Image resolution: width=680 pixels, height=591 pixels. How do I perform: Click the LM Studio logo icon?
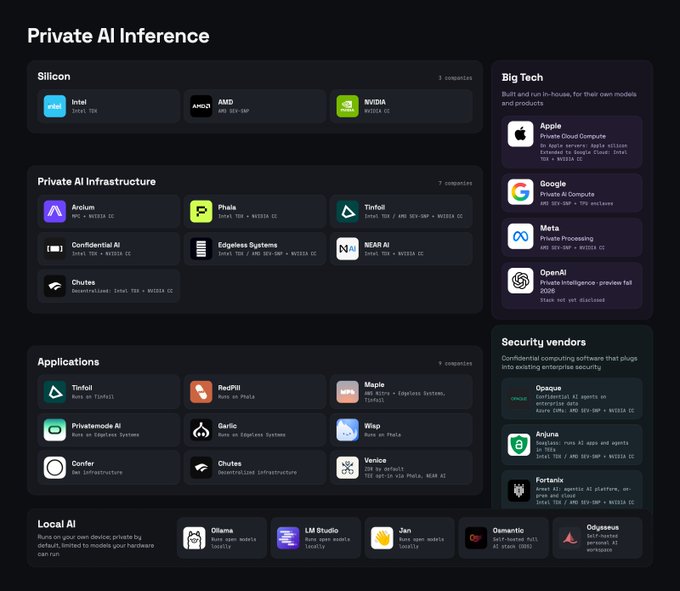click(288, 538)
